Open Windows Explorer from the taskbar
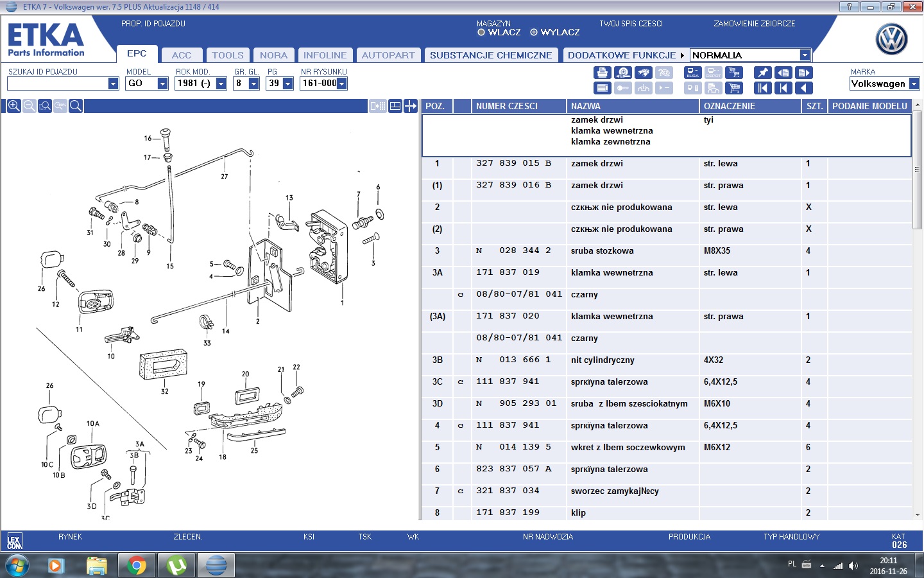The width and height of the screenshot is (924, 578). (x=97, y=565)
